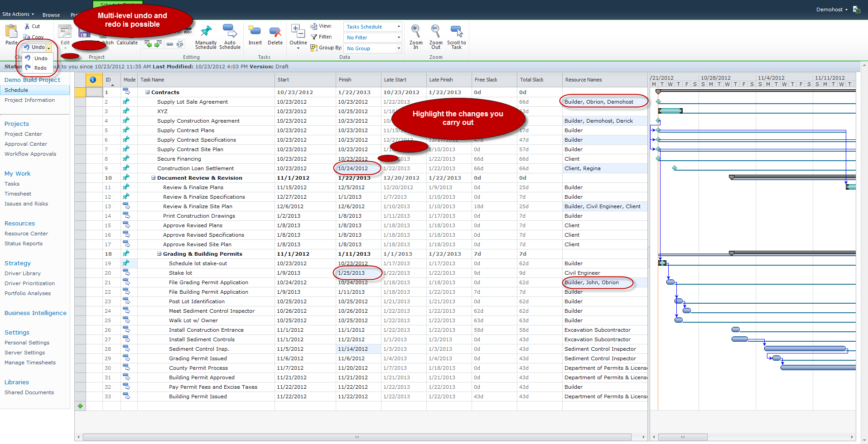
Task: Click the Task Name column header
Action: tap(206, 80)
